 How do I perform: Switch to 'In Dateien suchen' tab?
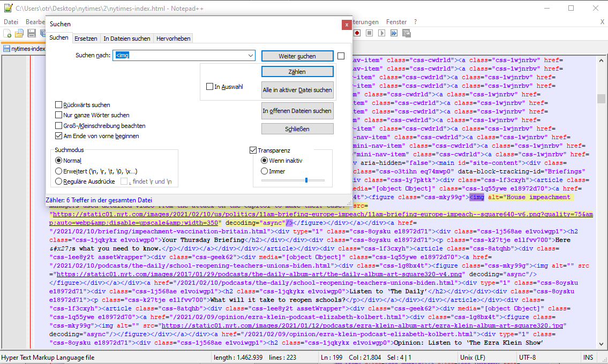point(127,39)
